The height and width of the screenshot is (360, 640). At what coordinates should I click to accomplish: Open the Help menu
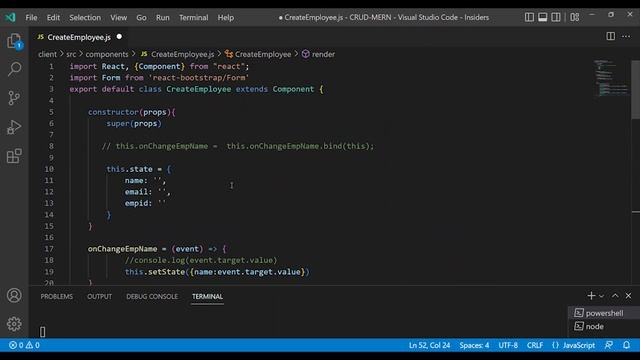tap(225, 18)
